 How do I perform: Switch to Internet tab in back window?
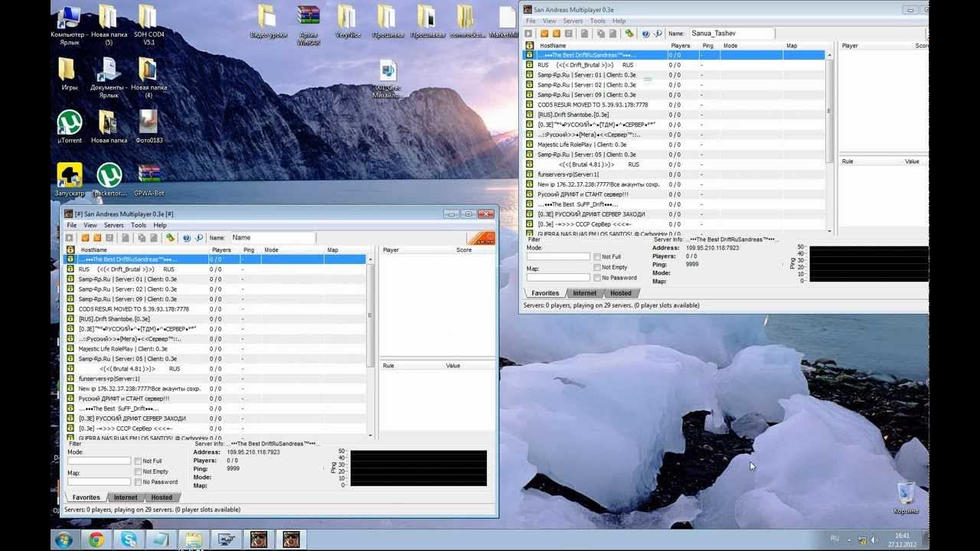(x=584, y=293)
